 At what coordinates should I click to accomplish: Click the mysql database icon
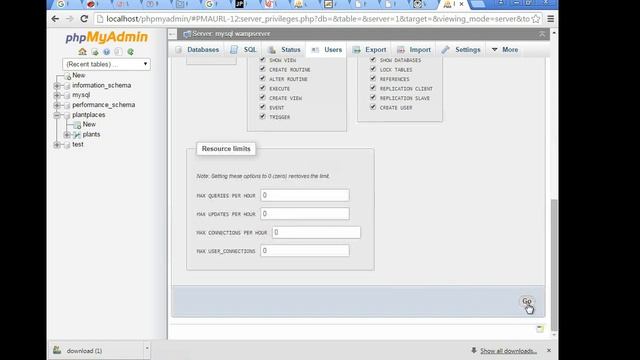pyautogui.click(x=67, y=96)
